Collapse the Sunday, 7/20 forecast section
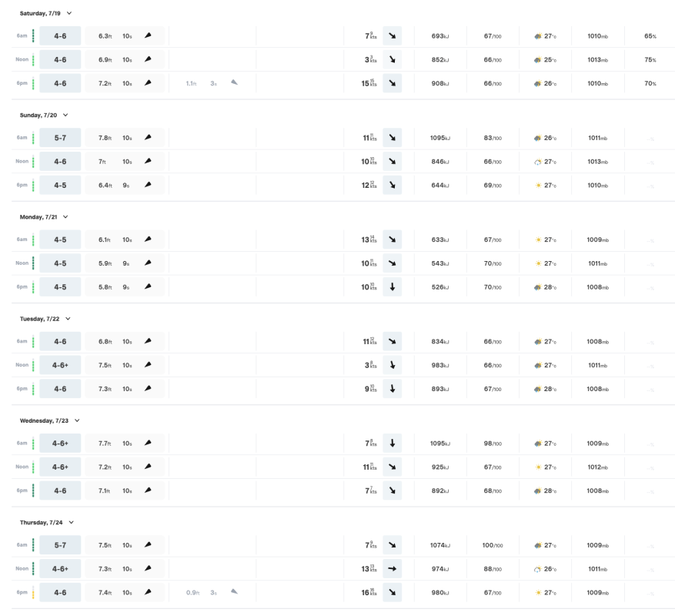The height and width of the screenshot is (616, 675). [x=65, y=115]
